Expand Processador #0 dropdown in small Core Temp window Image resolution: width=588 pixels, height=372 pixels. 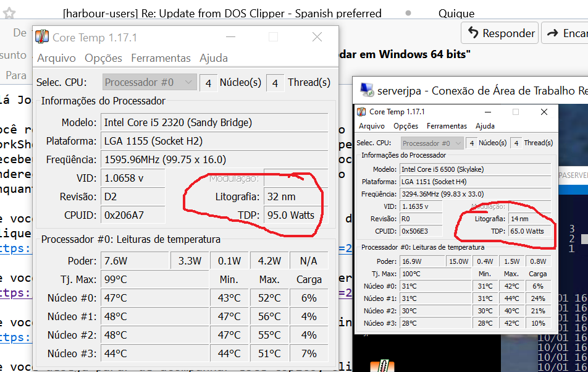click(x=431, y=143)
